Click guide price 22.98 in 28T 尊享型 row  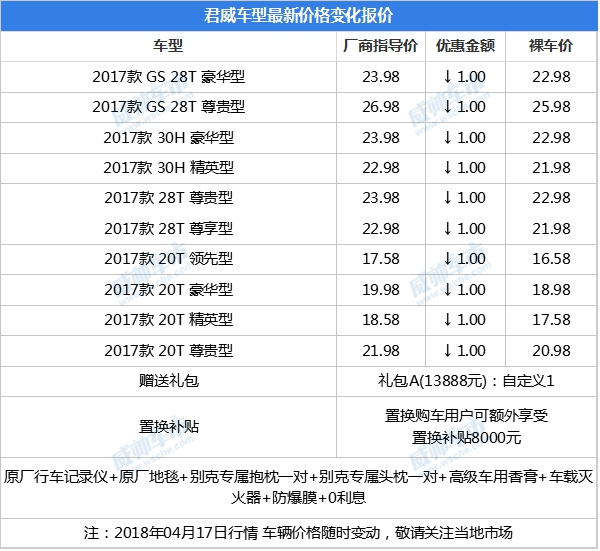[x=381, y=229]
